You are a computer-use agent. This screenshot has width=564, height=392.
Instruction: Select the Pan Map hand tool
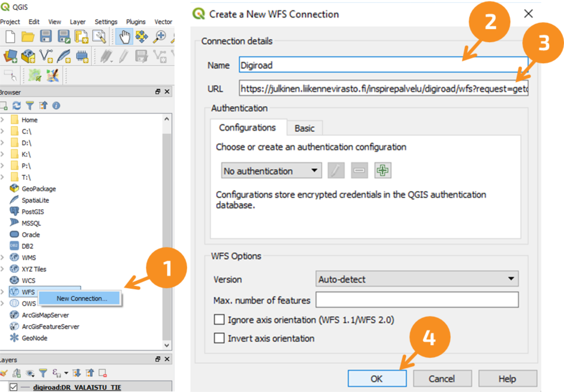tap(124, 37)
